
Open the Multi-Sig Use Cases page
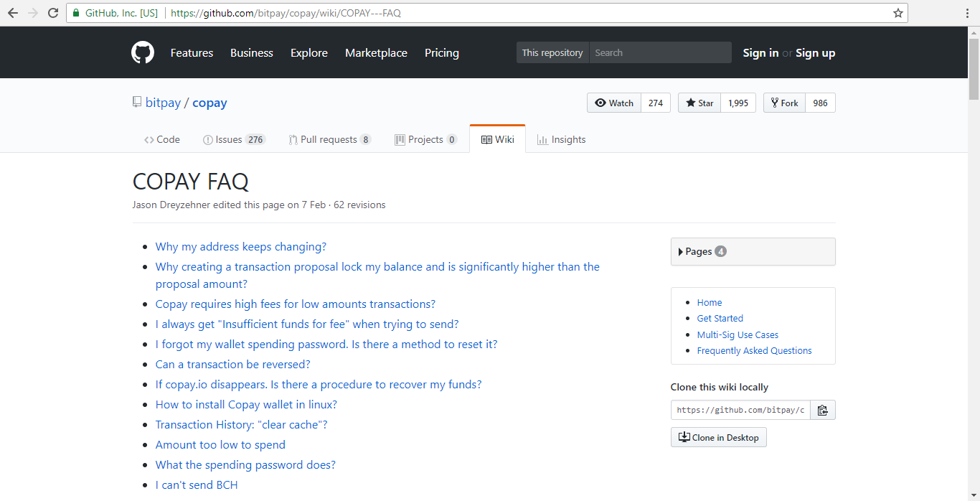tap(738, 334)
